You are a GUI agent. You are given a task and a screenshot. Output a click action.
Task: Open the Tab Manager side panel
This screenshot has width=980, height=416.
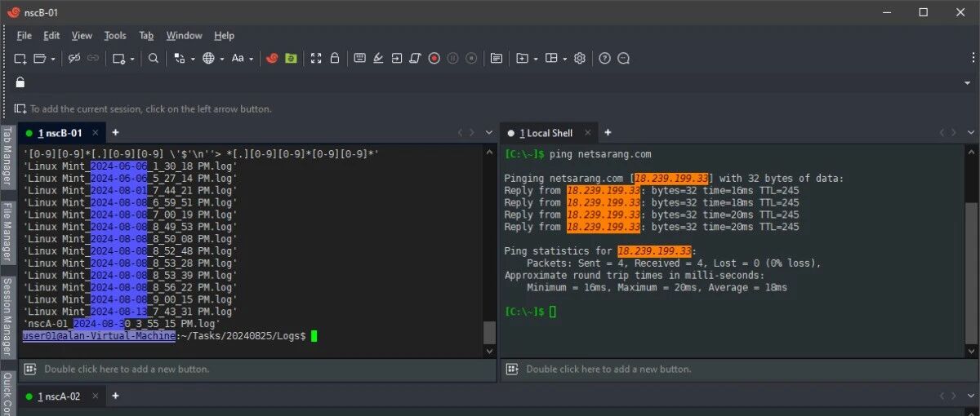(x=7, y=159)
